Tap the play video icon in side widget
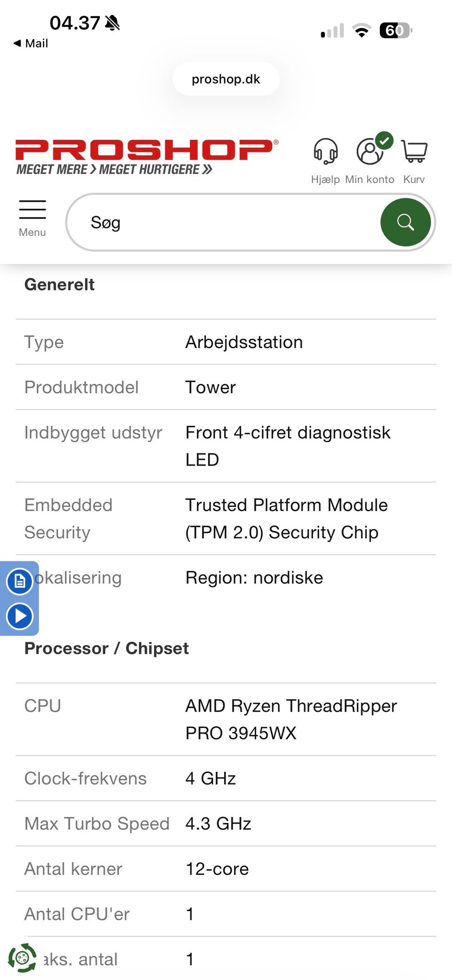The height and width of the screenshot is (980, 452). (20, 616)
